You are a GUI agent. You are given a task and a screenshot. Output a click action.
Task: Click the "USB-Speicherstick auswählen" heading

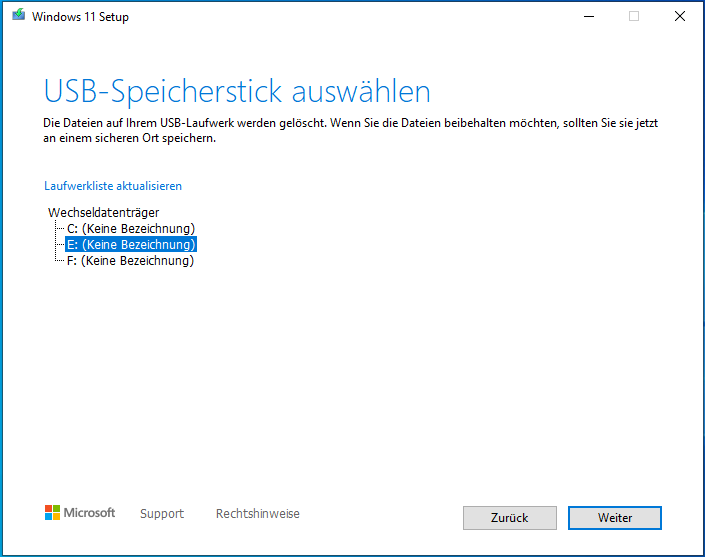click(237, 91)
